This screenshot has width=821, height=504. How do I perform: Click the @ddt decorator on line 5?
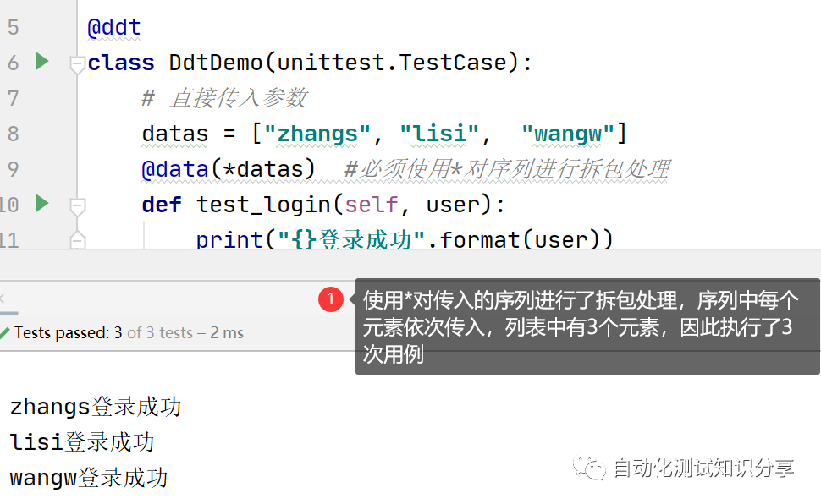tap(114, 28)
